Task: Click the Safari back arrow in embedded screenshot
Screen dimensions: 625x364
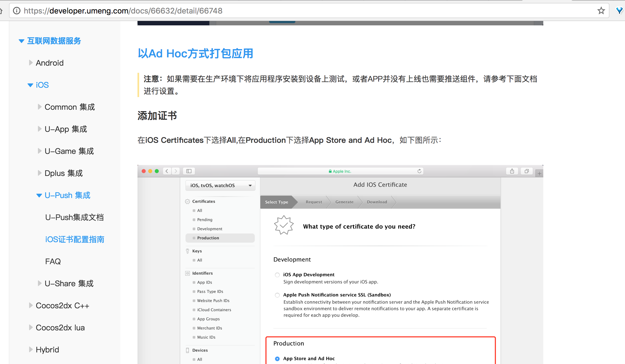Action: click(167, 171)
